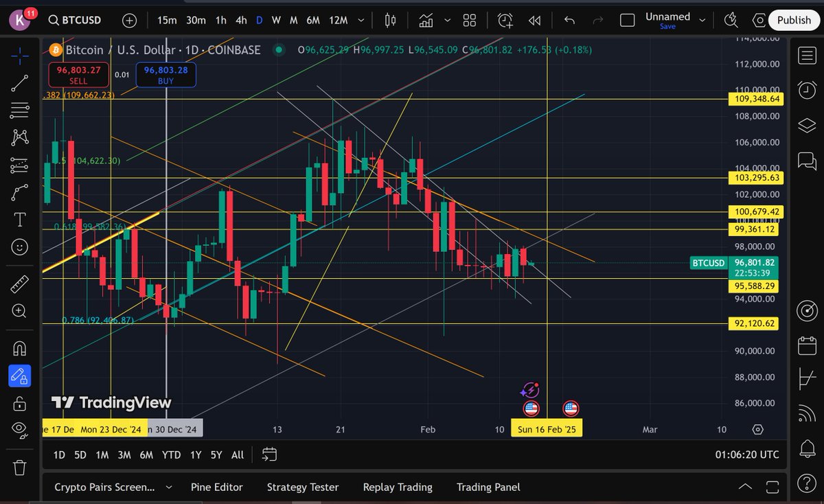Switch to W weekly timeframe
Screen dimensions: 824x504
coord(276,20)
